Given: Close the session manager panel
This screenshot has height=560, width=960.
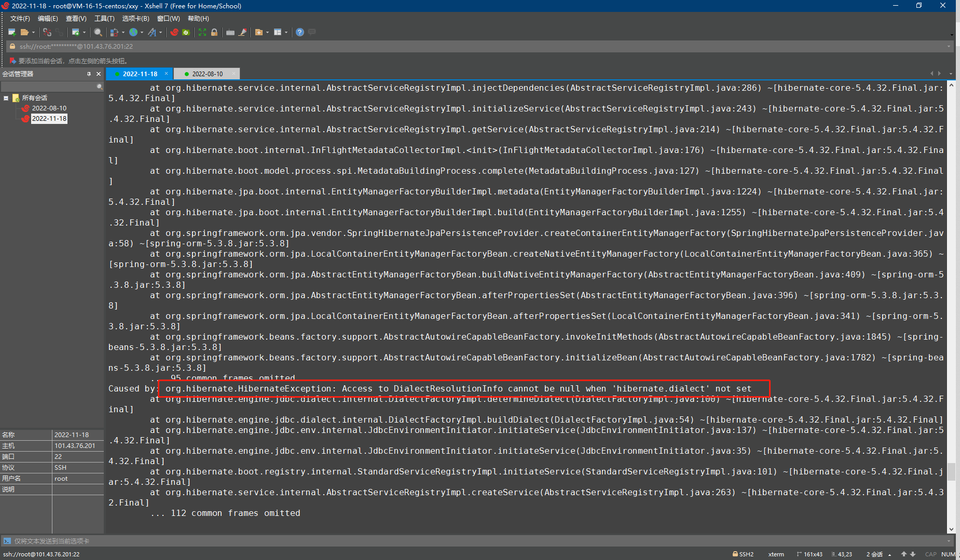Looking at the screenshot, I should pos(99,74).
